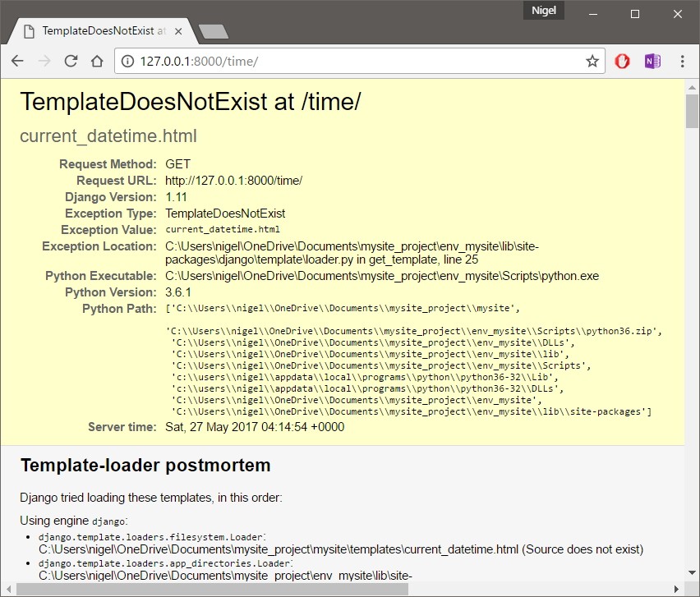Maximize the browser window

click(x=634, y=14)
